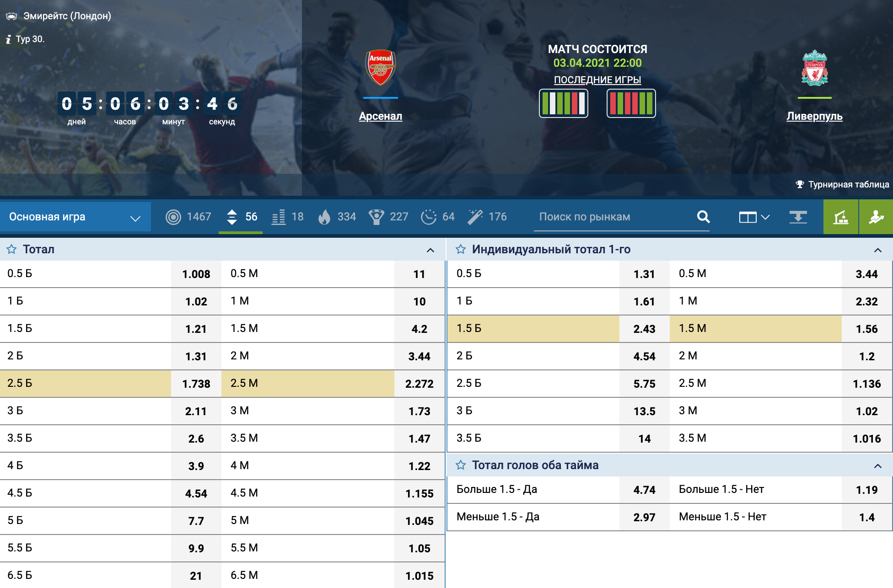
Task: Click the Arsenal team logo
Action: tap(381, 68)
